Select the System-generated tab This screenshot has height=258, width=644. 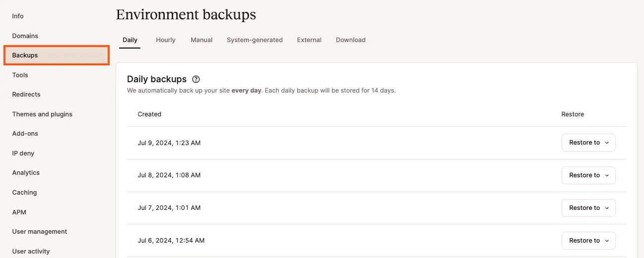pos(255,40)
